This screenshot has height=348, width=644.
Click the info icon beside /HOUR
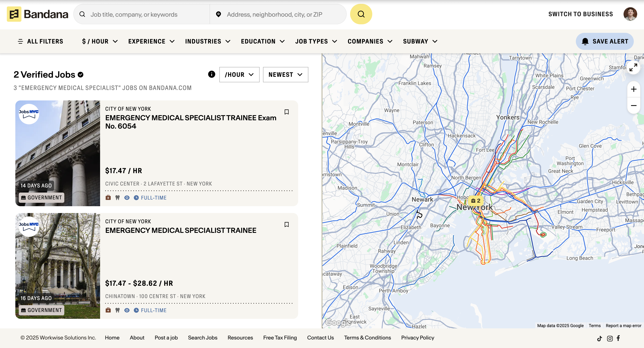[211, 74]
